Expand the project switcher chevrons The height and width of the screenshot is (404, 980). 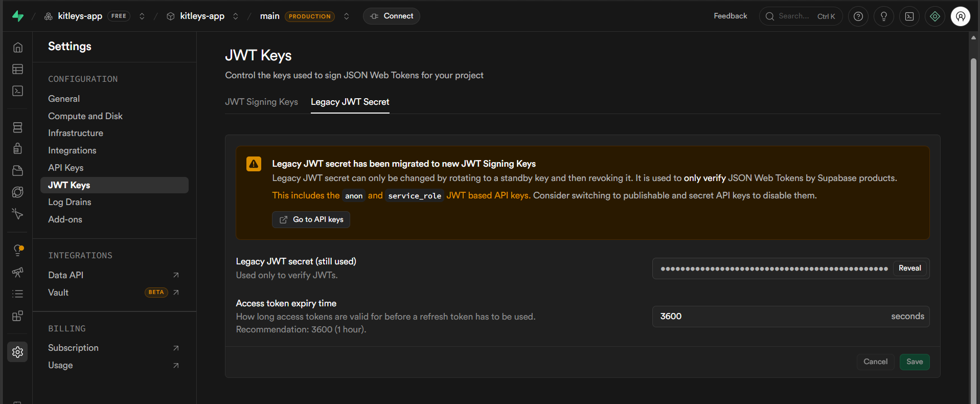[236, 16]
